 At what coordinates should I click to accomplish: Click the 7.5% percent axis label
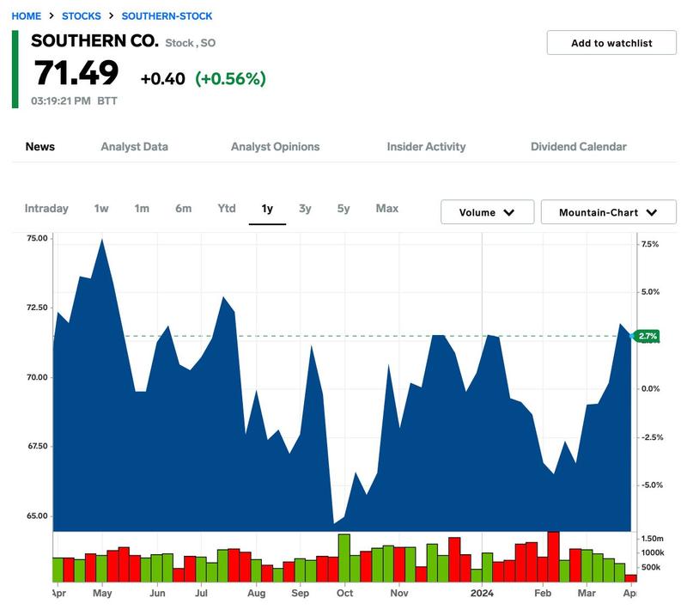point(650,244)
